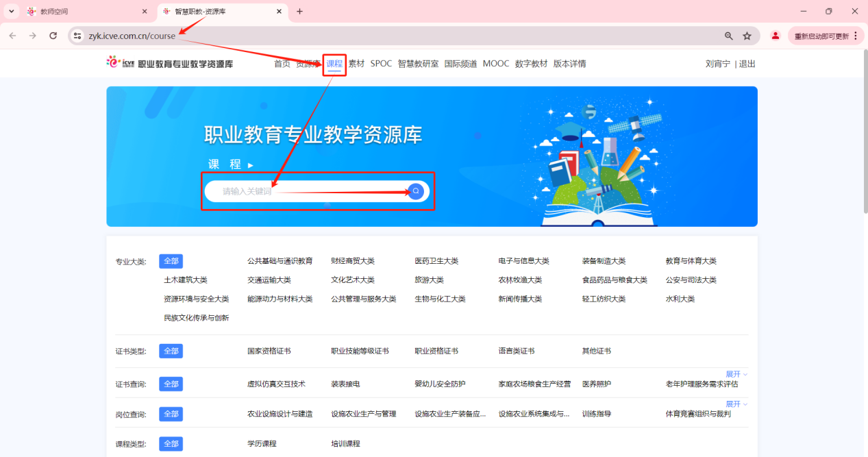The height and width of the screenshot is (457, 868).
Task: Click the site info icon in address bar
Action: point(77,35)
